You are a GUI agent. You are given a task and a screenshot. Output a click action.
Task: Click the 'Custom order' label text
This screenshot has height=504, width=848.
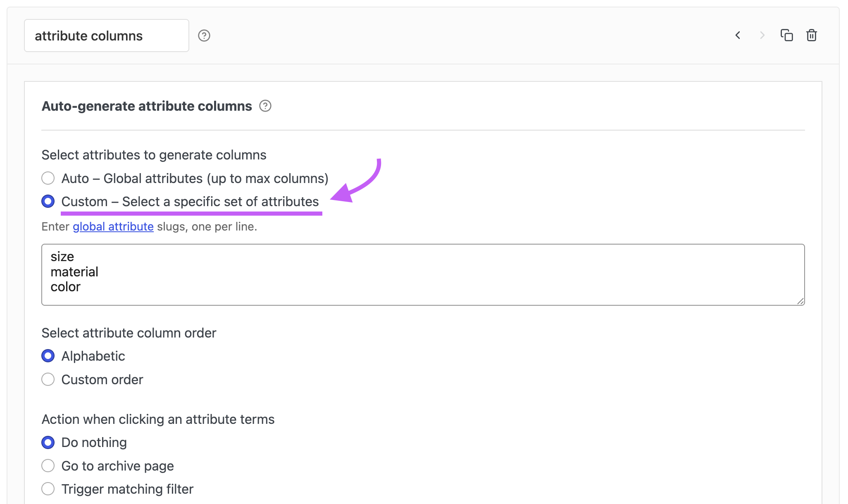102,380
